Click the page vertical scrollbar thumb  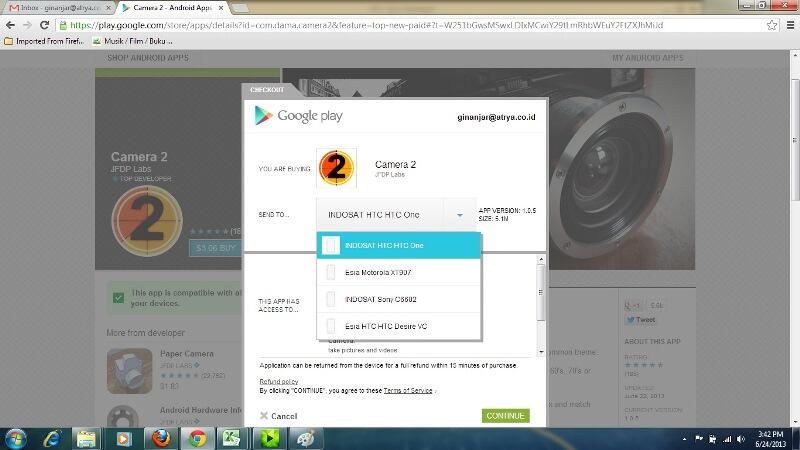click(795, 140)
